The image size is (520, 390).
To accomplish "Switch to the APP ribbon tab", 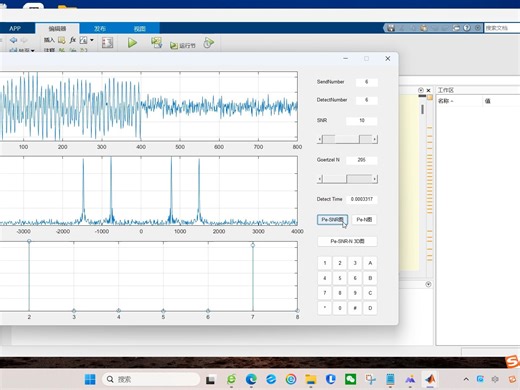I will (15, 28).
